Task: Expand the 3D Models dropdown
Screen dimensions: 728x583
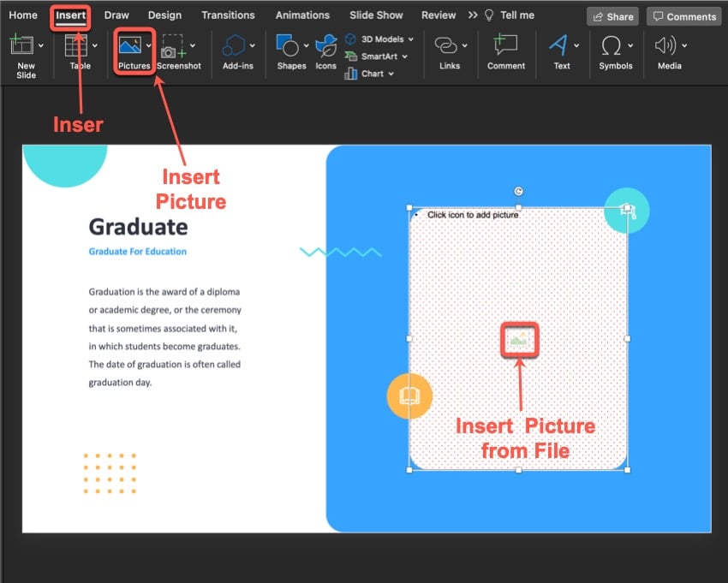Action: (411, 39)
